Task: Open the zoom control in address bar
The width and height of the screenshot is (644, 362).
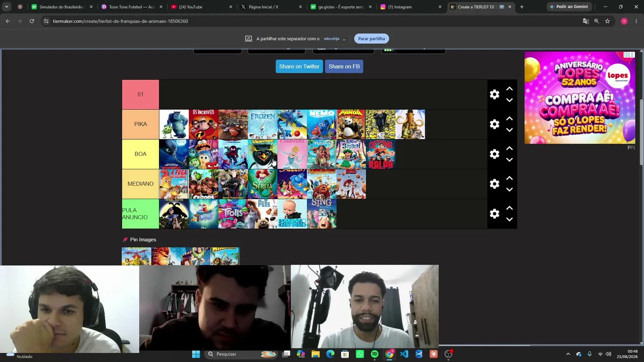Action: [x=597, y=21]
